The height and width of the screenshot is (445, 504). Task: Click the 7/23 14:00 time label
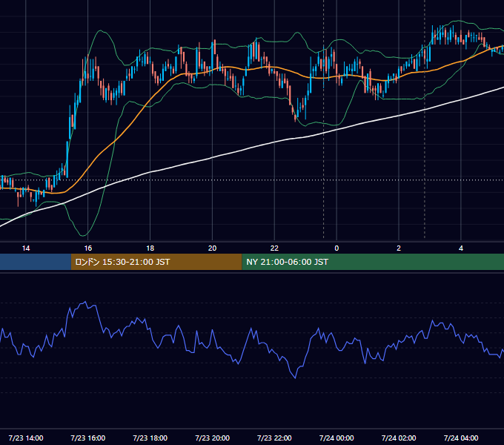click(x=26, y=438)
